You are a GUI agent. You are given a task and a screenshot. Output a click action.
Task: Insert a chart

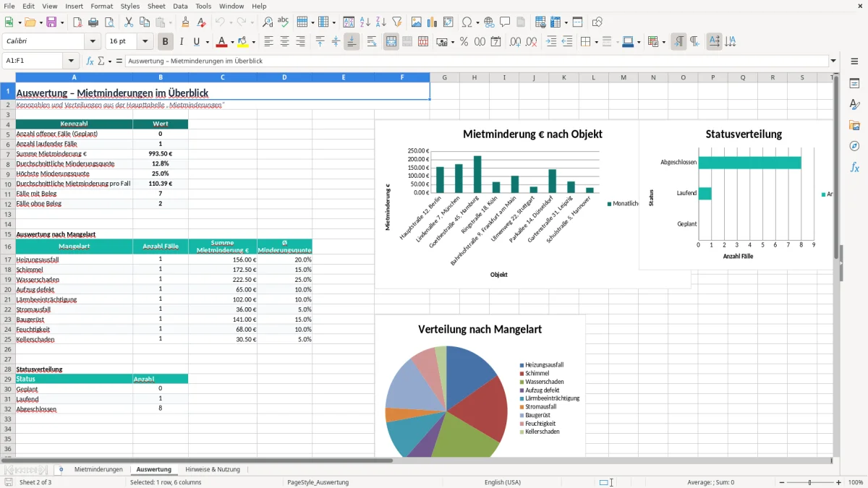(433, 22)
